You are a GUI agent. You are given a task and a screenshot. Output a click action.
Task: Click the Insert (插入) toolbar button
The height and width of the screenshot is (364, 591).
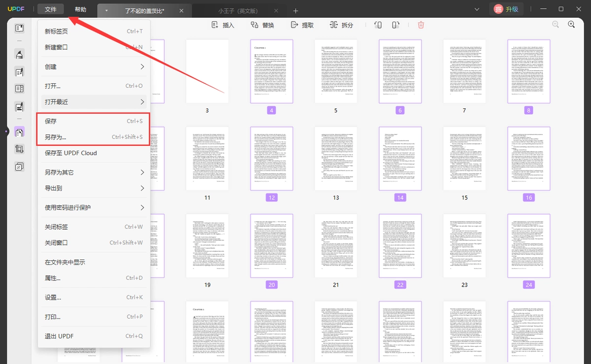click(x=223, y=25)
